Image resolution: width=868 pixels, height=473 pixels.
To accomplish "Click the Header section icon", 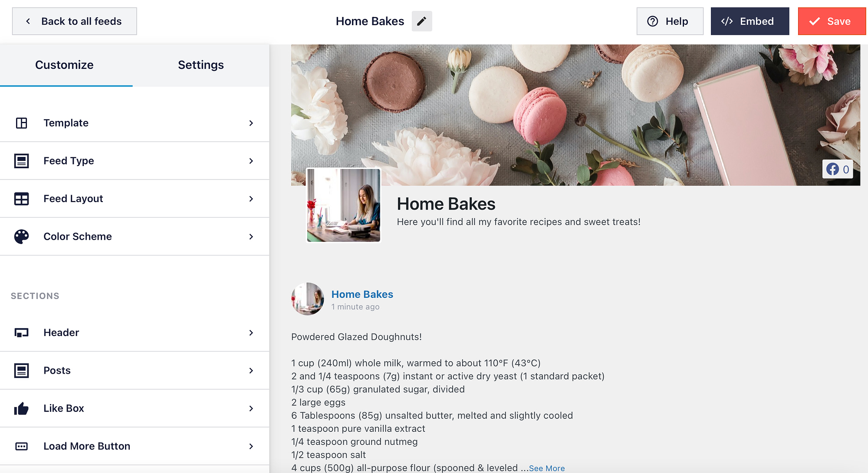I will click(x=21, y=332).
